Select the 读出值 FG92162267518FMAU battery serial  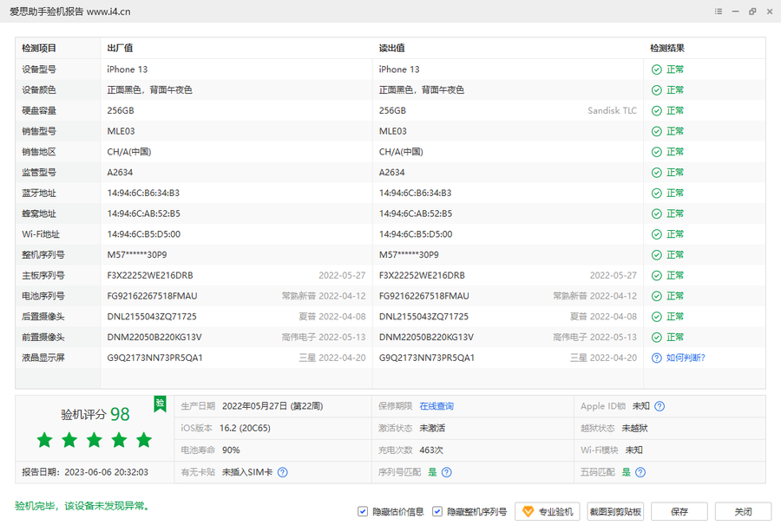[423, 296]
